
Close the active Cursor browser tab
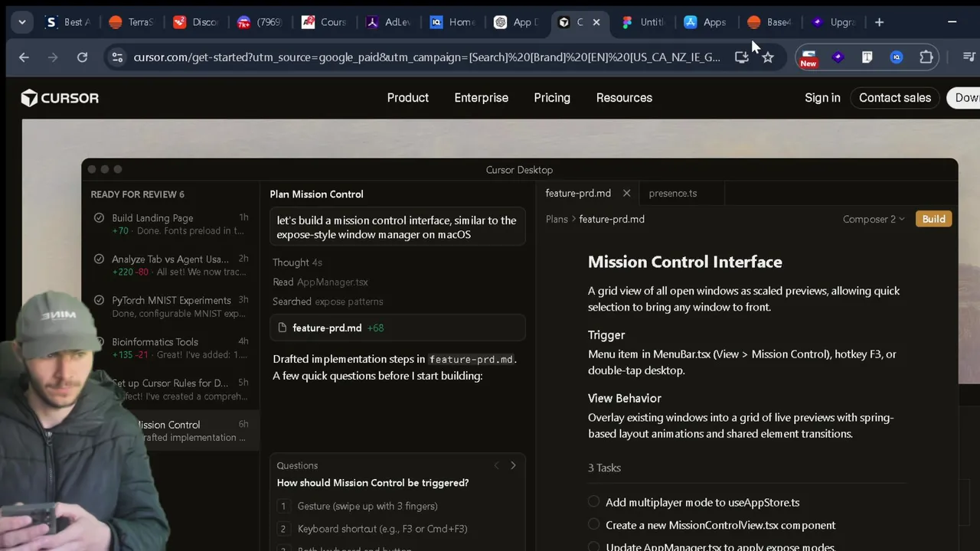(597, 22)
